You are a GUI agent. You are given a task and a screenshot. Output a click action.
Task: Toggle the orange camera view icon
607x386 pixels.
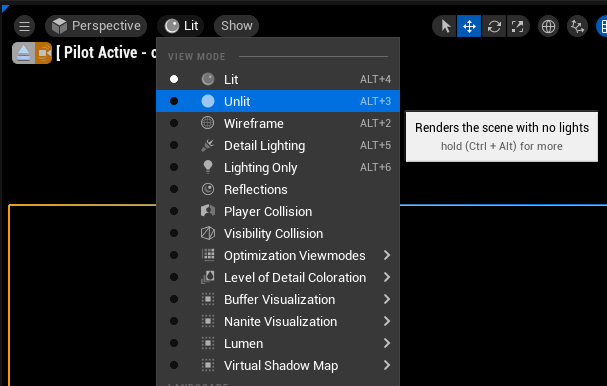43,53
